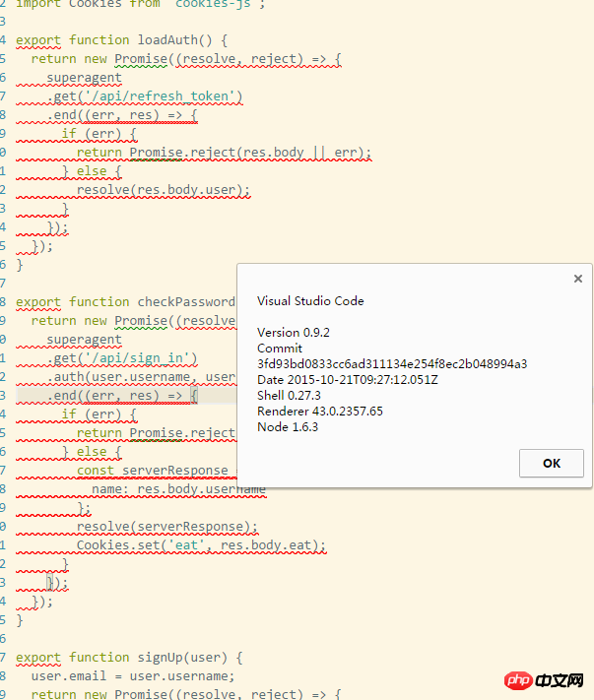The width and height of the screenshot is (594, 700).
Task: Click 'return new Promise((resolve, reject) => {' in loadAuth
Action: [186, 59]
